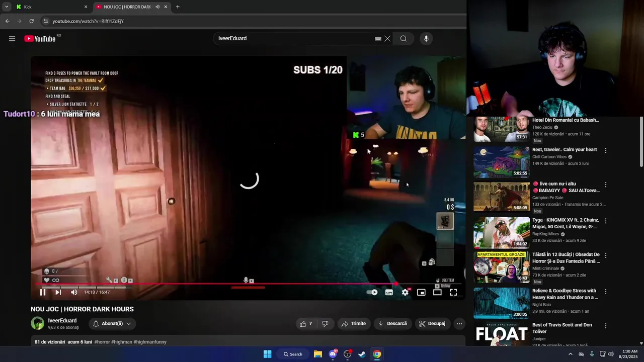The width and height of the screenshot is (644, 362).
Task: Skip to the next video
Action: point(58,292)
